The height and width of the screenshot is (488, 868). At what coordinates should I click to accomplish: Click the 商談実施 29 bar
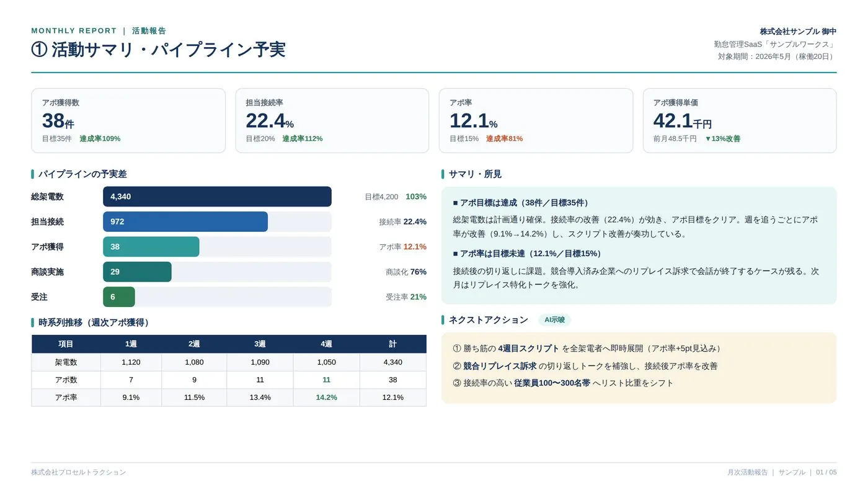coord(137,272)
